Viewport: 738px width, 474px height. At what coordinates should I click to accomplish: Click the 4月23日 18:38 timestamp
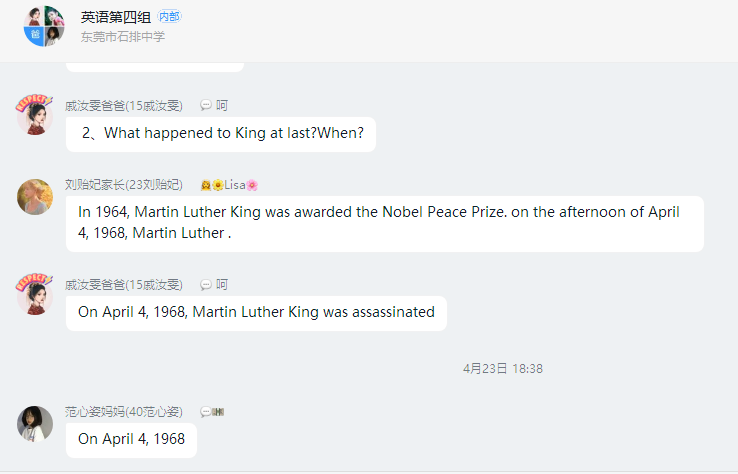503,369
